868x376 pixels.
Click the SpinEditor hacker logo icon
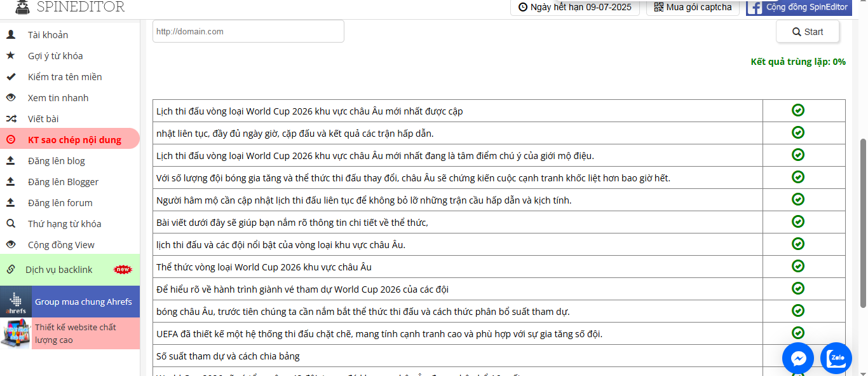pos(22,7)
